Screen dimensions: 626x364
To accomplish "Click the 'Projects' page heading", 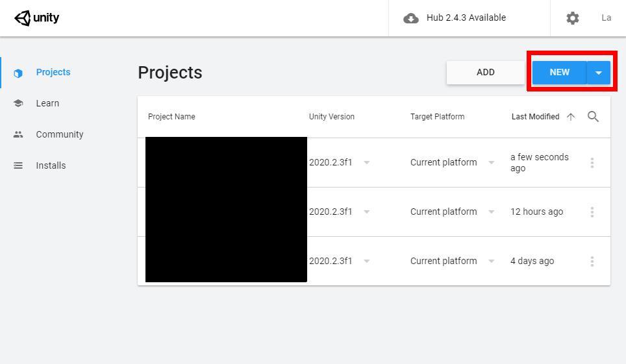I will pos(170,73).
